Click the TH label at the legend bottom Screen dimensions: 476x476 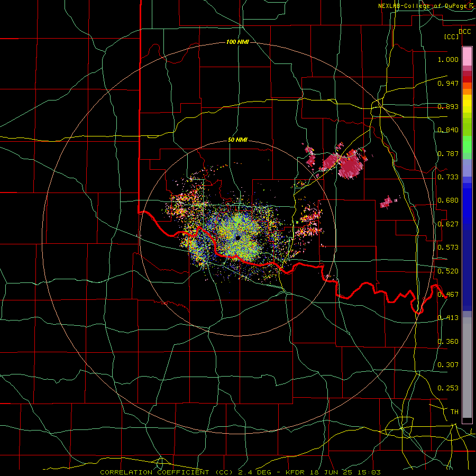click(x=454, y=411)
